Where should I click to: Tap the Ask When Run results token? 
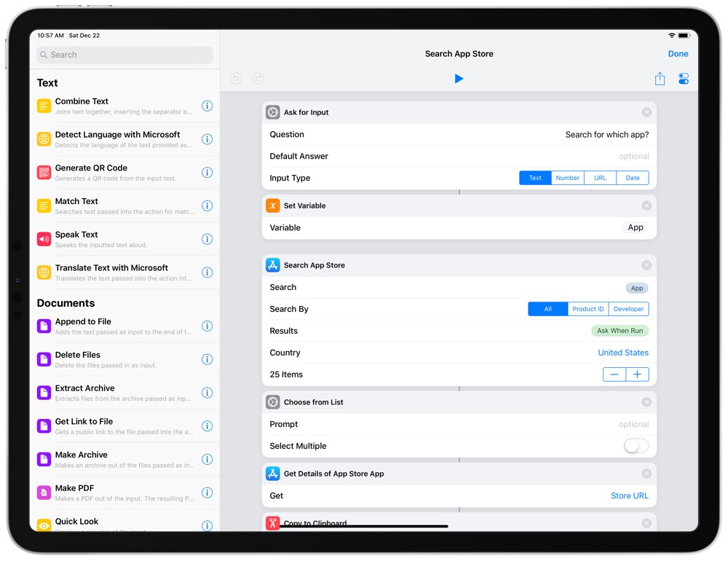pos(620,331)
